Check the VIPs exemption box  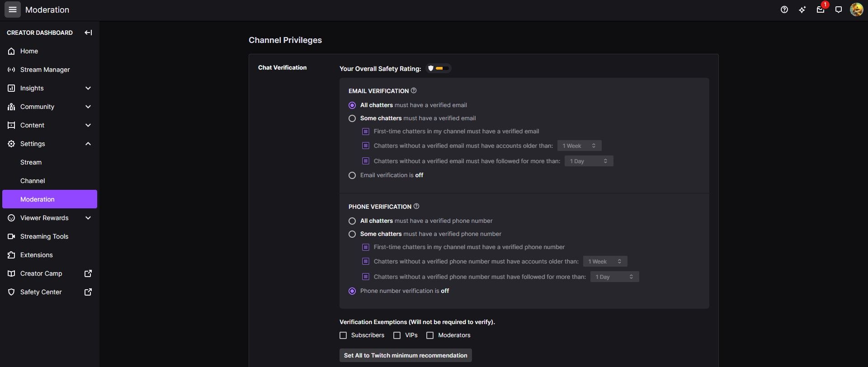397,335
